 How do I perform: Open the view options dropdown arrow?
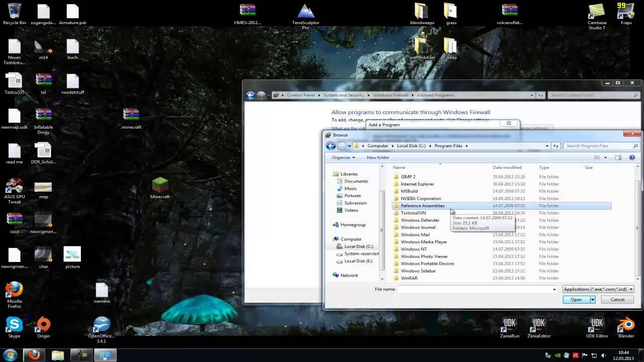[605, 157]
